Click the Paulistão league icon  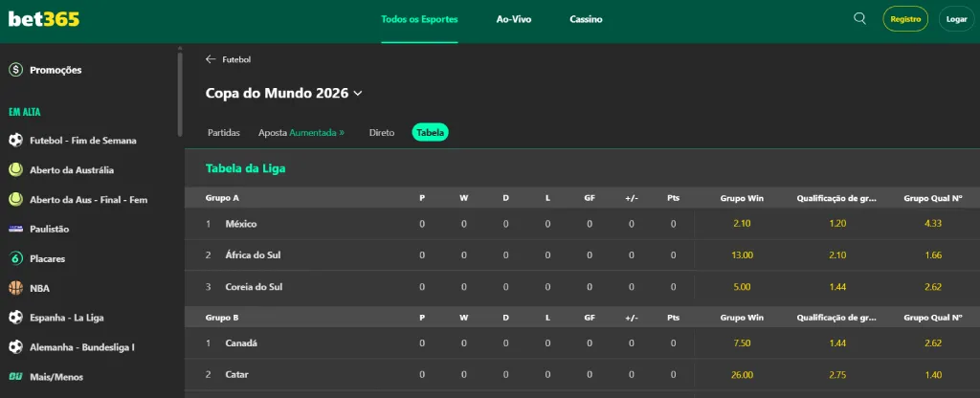[x=15, y=230]
